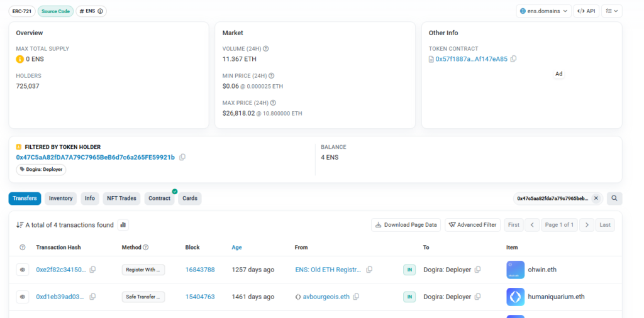Click the humaniquarium.eth item name
Image resolution: width=644 pixels, height=318 pixels.
click(557, 297)
